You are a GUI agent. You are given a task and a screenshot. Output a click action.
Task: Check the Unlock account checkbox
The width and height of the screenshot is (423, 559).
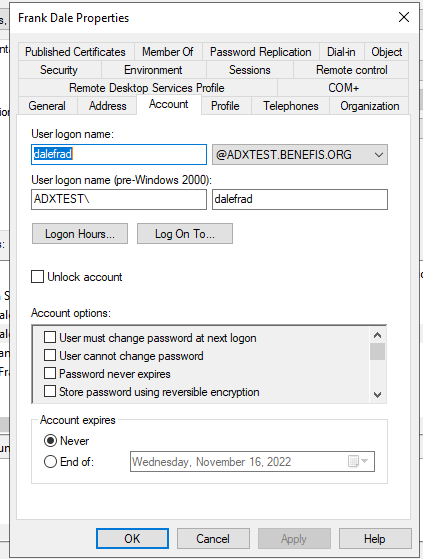(x=37, y=277)
